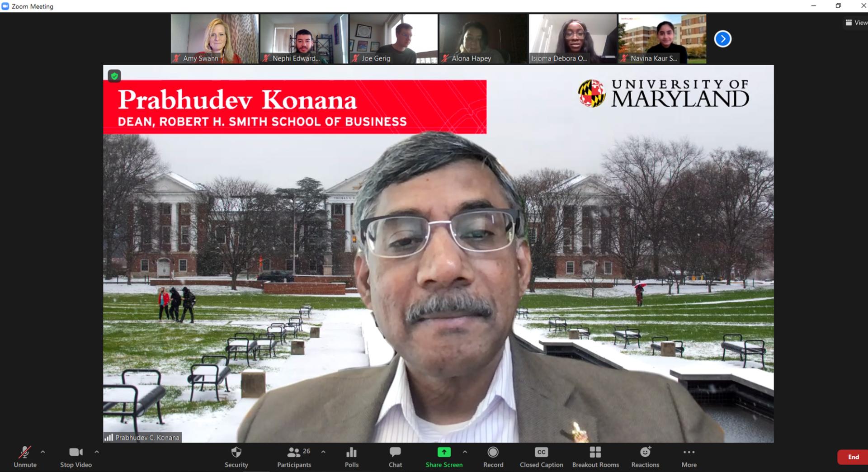Click Stop Video camera icon
The height and width of the screenshot is (472, 868).
click(x=75, y=452)
